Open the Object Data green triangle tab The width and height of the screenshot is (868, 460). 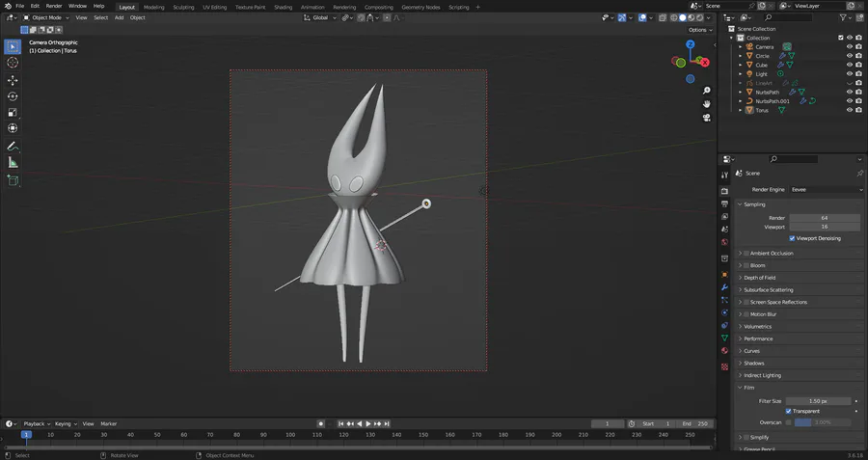pos(724,338)
